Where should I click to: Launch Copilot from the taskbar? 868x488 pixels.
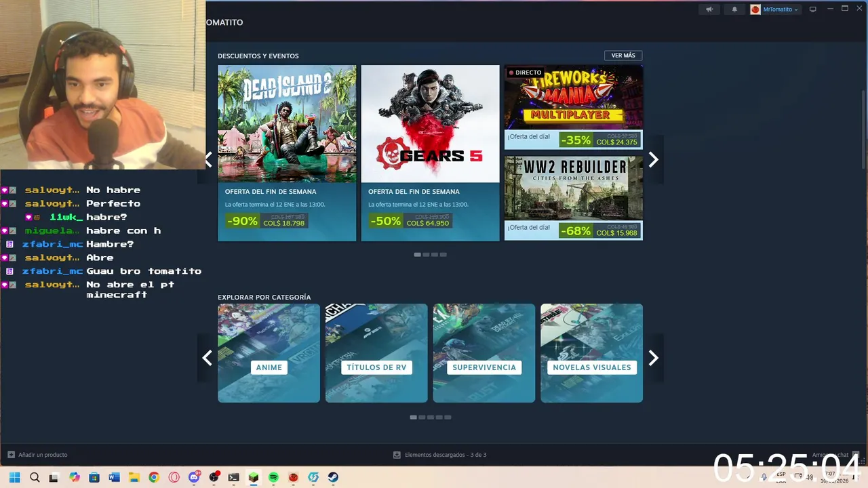[74, 477]
